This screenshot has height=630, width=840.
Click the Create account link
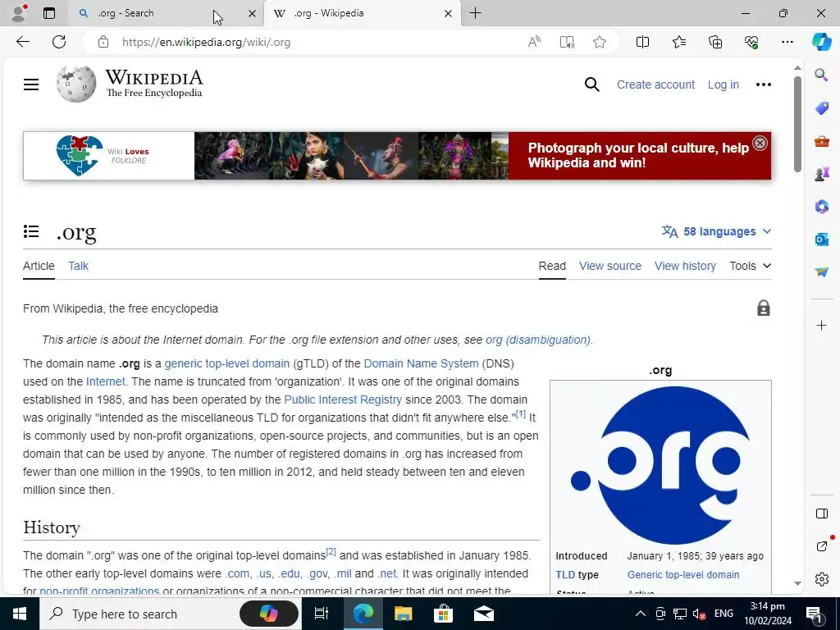click(x=655, y=84)
